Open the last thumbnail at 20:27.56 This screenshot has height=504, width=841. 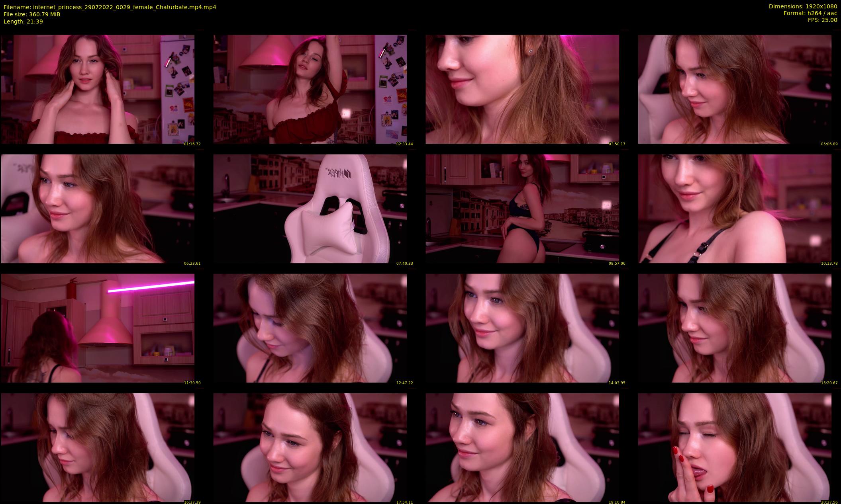735,447
